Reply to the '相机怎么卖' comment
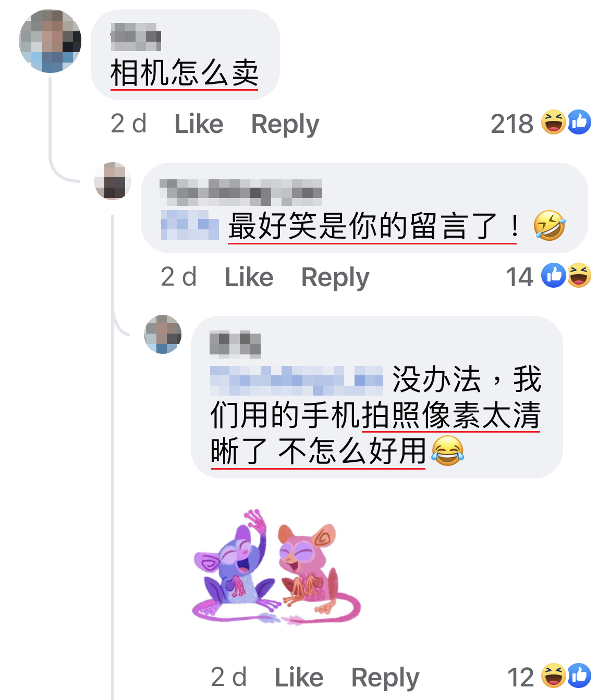 pos(285,125)
